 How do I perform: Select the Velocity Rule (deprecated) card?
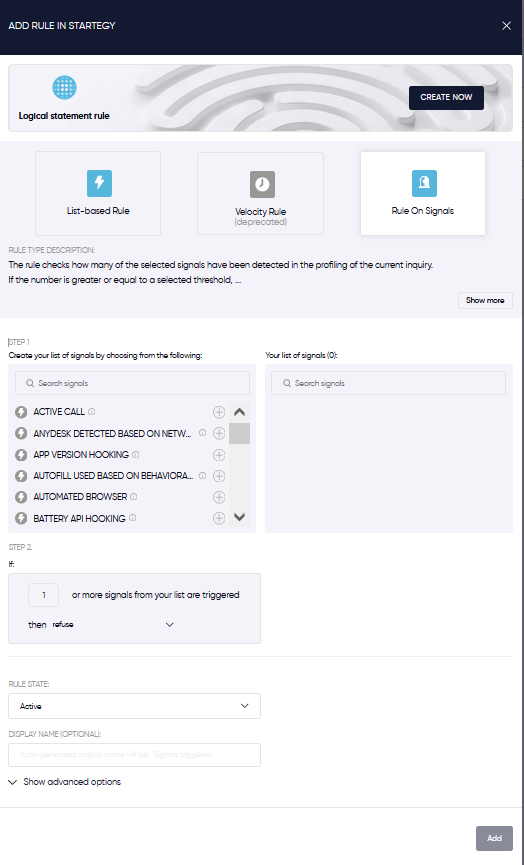pyautogui.click(x=260, y=194)
